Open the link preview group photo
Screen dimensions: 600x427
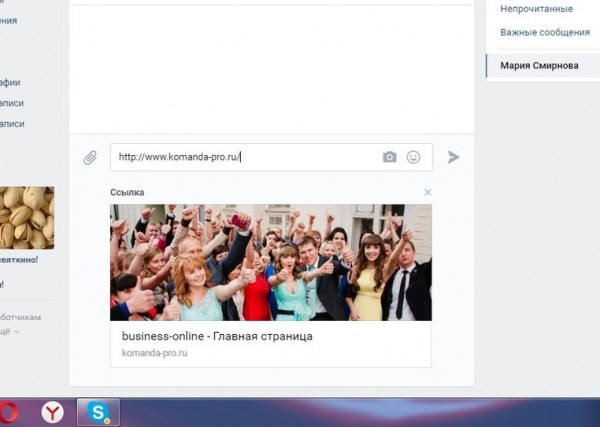pyautogui.click(x=271, y=262)
